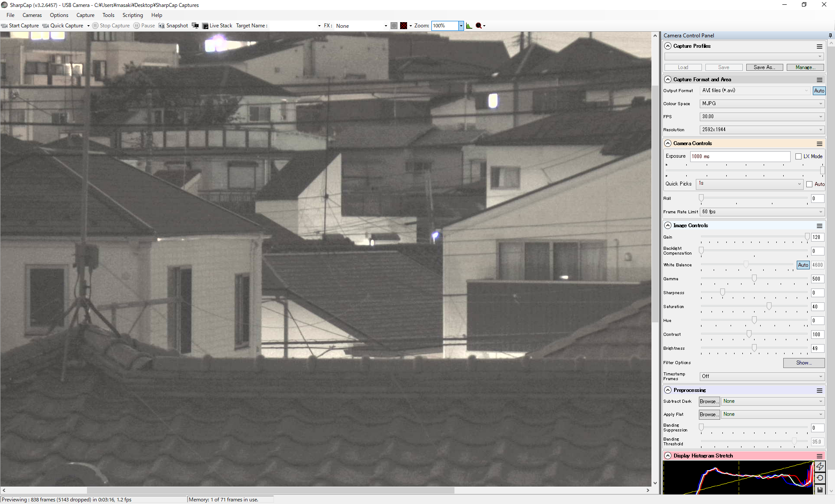Click the save icon beside the histogram
The width and height of the screenshot is (835, 504).
[820, 490]
